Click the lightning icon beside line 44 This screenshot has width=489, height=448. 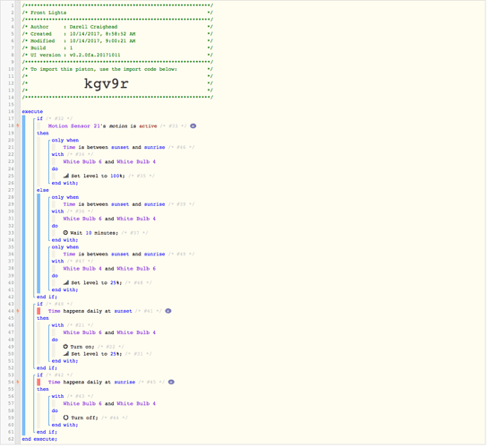coord(18,311)
